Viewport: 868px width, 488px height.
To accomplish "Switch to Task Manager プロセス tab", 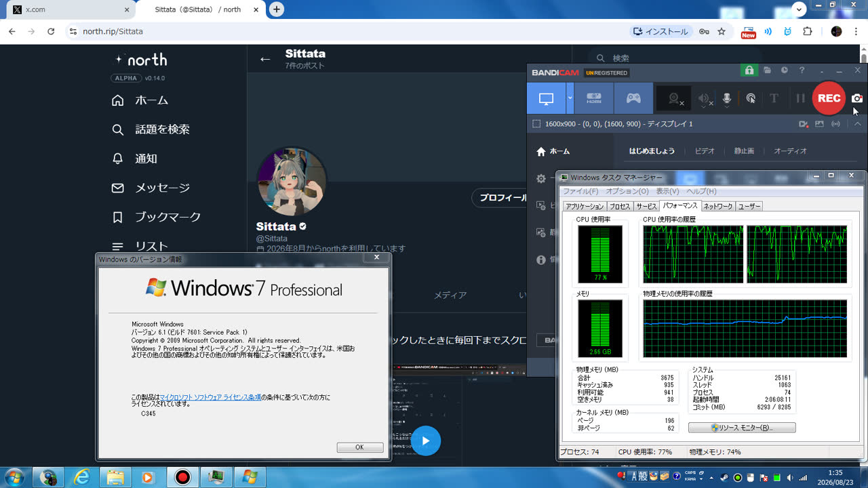I will [x=620, y=206].
